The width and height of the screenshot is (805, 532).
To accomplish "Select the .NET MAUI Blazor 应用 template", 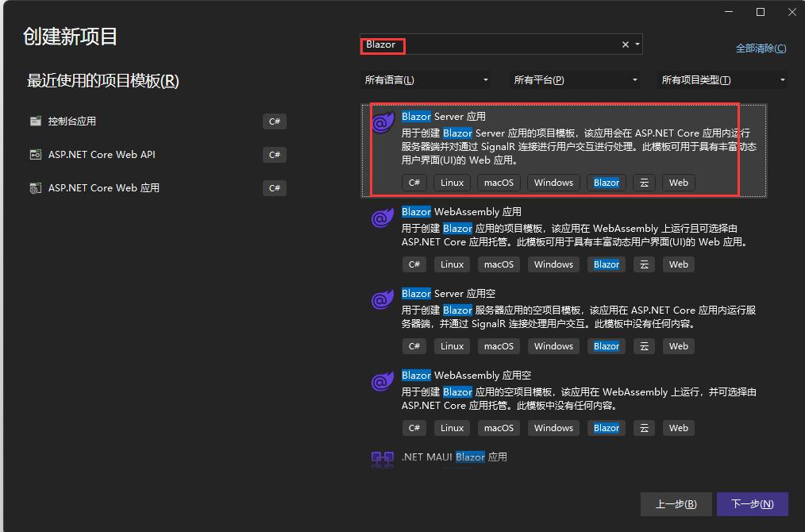I will 454,457.
